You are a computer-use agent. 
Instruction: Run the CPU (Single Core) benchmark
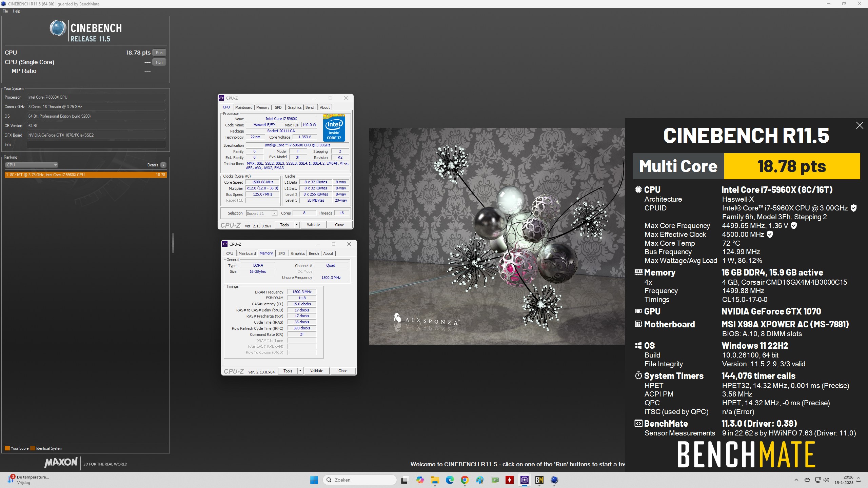click(159, 62)
